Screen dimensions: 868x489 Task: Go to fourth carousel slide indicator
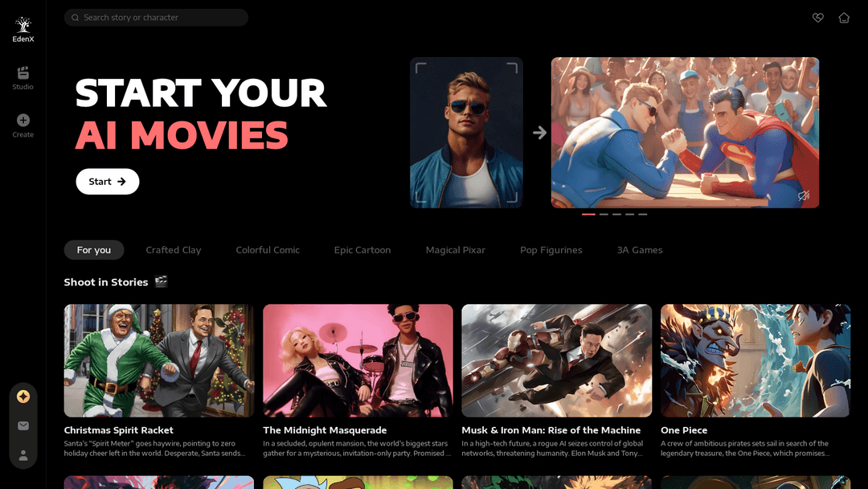(x=630, y=214)
